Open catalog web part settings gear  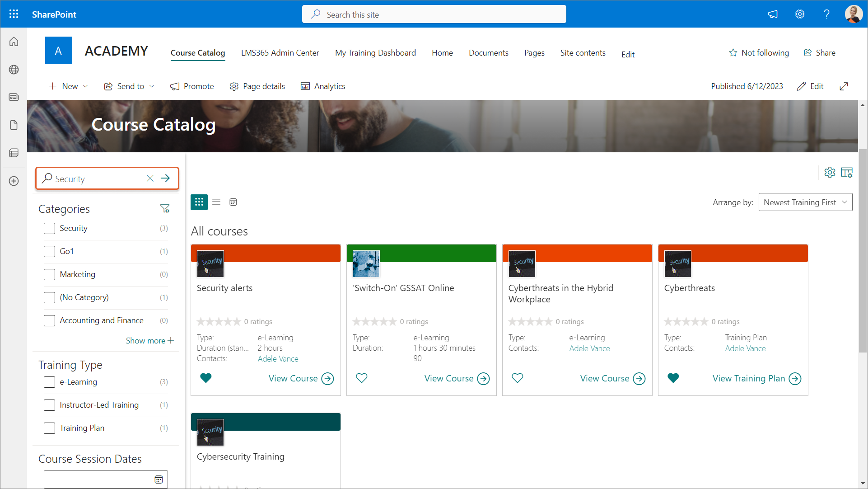tap(830, 173)
